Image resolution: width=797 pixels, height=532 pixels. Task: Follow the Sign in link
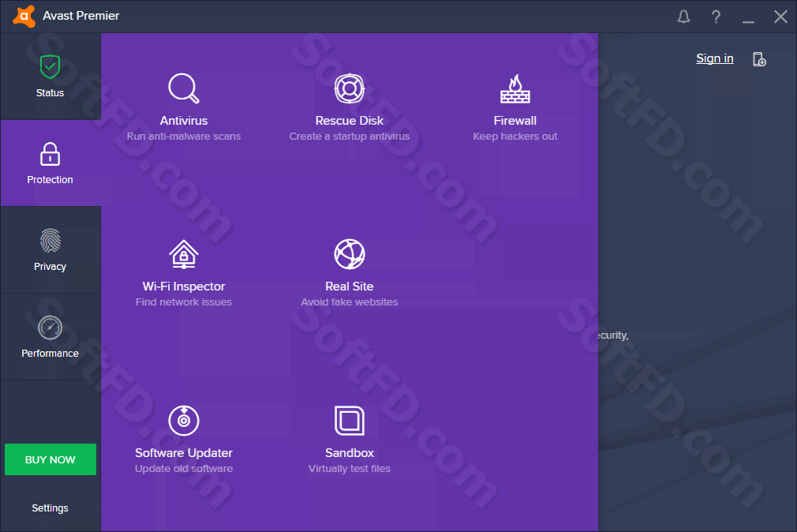tap(715, 58)
